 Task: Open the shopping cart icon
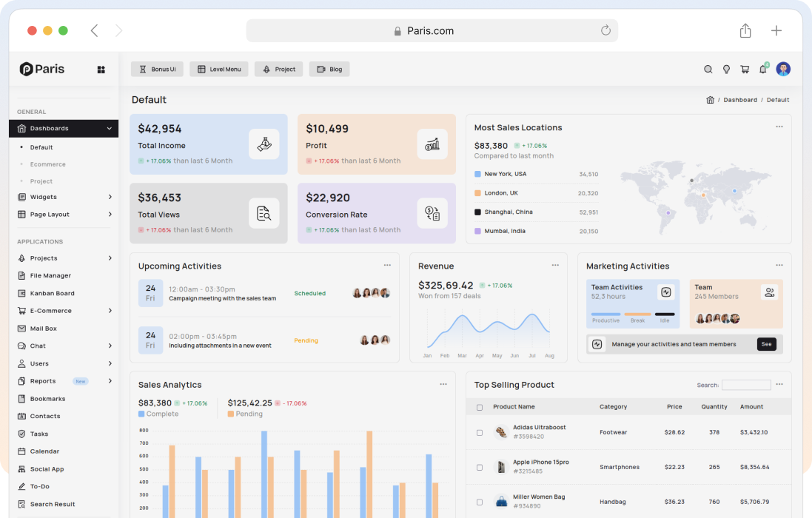click(x=745, y=70)
